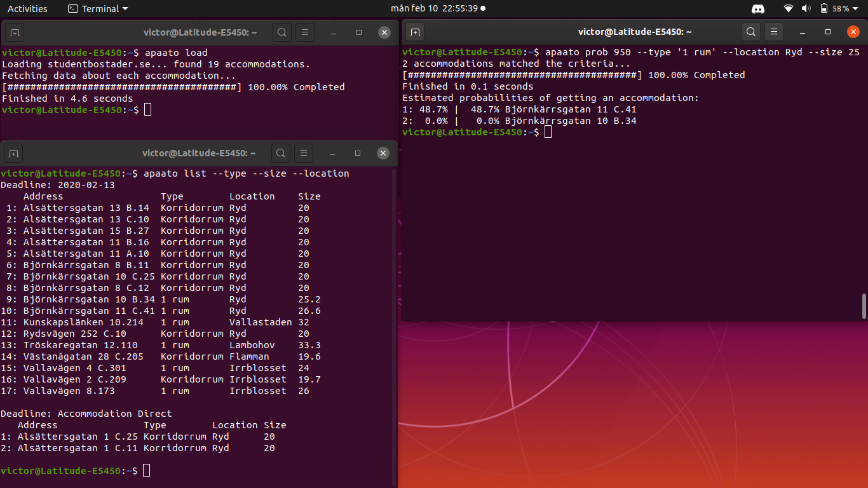Close the apaato prob terminal with orange button
The image size is (868, 488).
click(853, 32)
